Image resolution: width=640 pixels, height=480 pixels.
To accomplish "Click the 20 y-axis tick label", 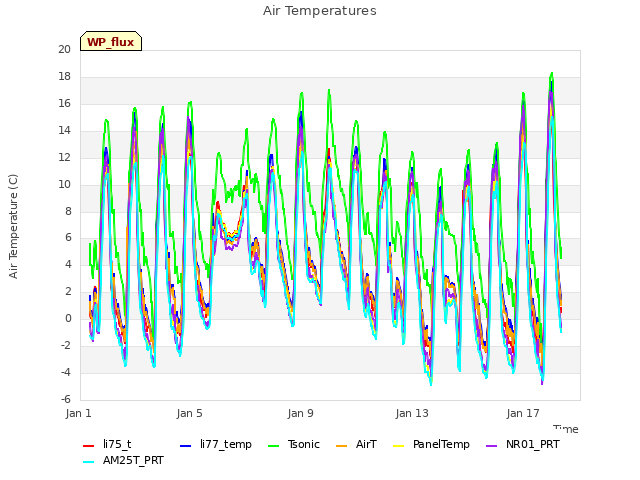I will pos(64,49).
